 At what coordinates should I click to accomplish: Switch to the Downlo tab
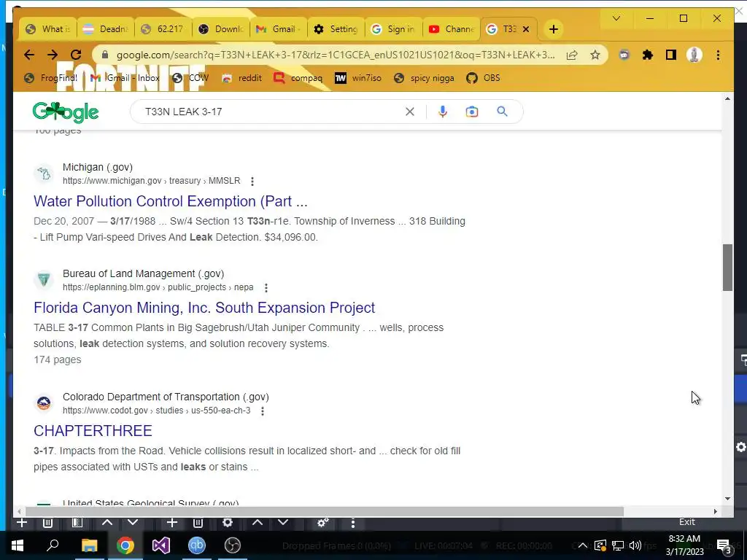coord(220,29)
